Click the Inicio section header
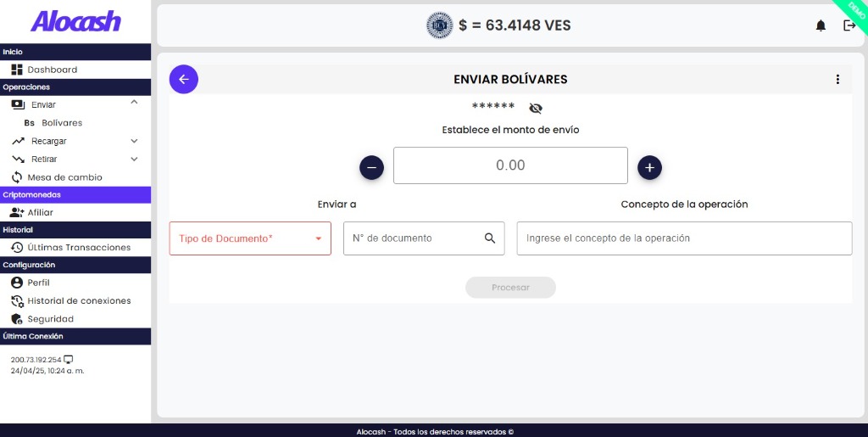The image size is (868, 437). tap(75, 52)
